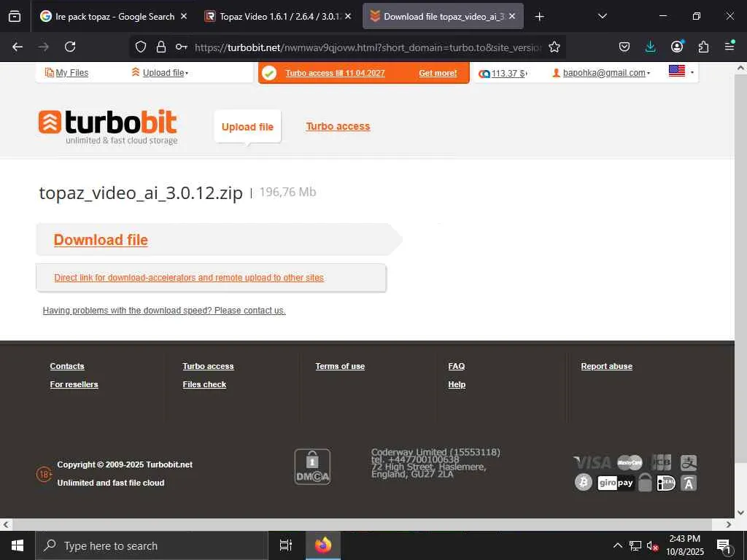Click the Firefox View icon in tab bar
Viewport: 747px width, 560px height.
15,16
